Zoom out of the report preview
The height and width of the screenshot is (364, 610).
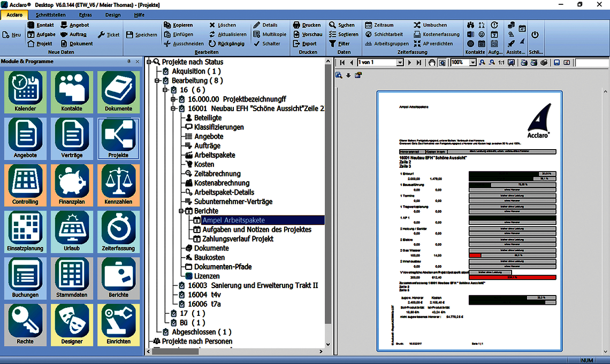tap(492, 63)
